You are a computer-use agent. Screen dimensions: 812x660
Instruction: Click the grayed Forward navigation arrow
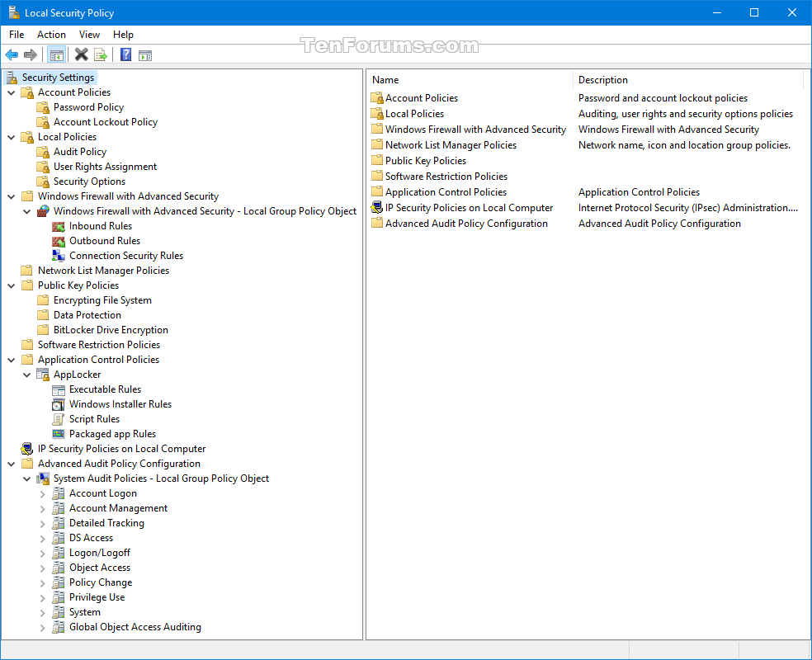(31, 54)
